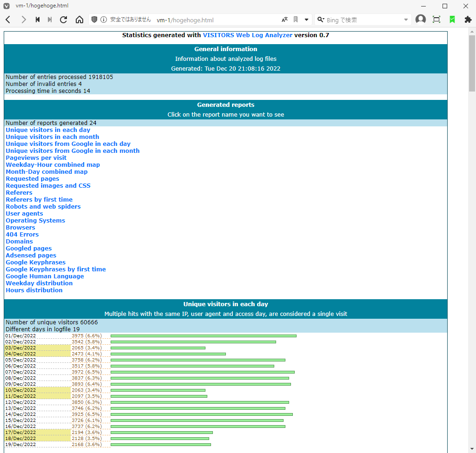
Task: Select the 01/Dec/2022 date row
Action: coord(20,336)
